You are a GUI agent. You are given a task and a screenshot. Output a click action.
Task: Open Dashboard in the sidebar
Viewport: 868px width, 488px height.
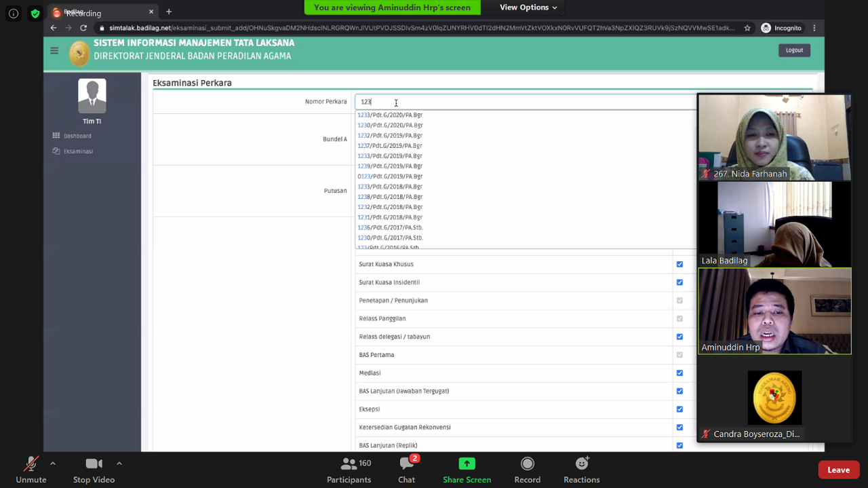click(77, 136)
